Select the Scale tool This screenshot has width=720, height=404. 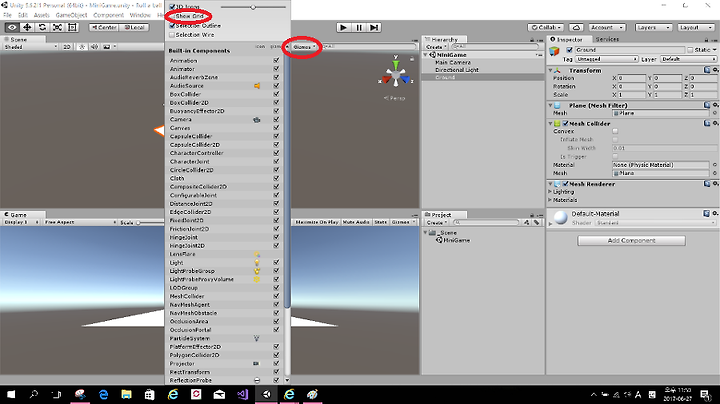[57, 28]
